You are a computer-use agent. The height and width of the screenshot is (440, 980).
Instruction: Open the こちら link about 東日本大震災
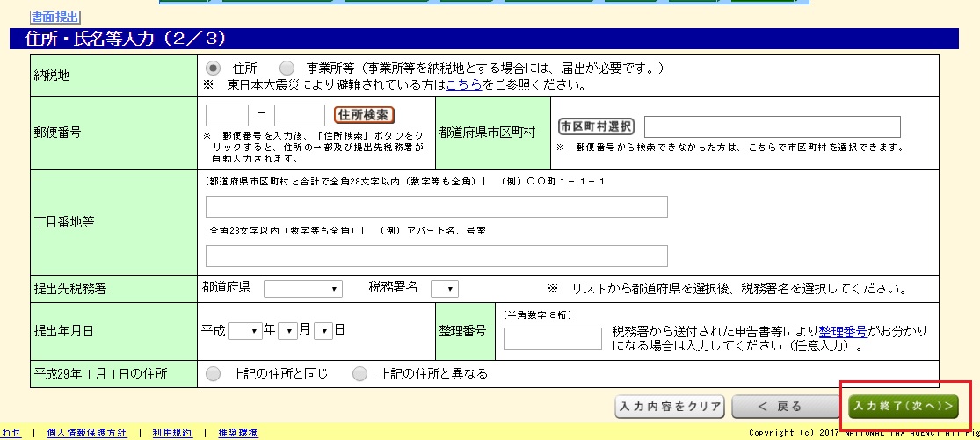(464, 85)
